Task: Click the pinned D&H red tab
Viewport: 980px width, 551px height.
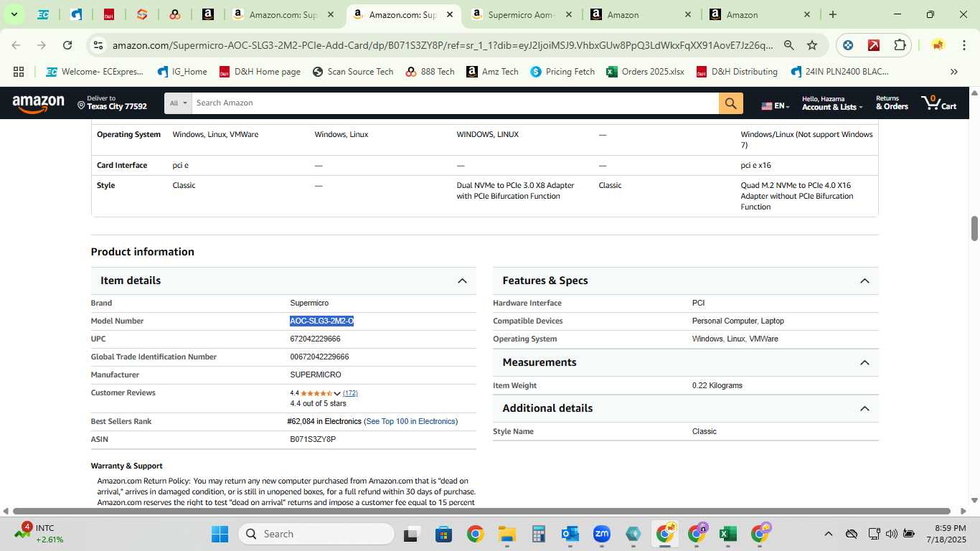Action: click(x=109, y=14)
